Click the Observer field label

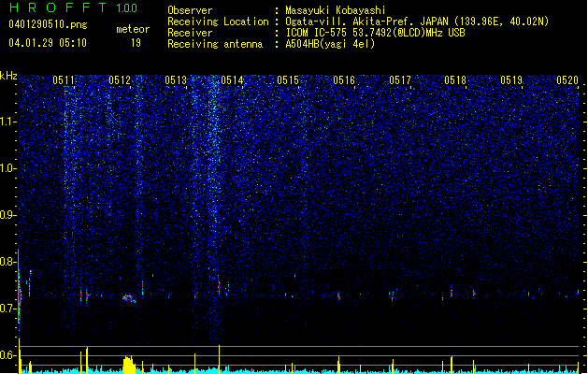pyautogui.click(x=190, y=10)
